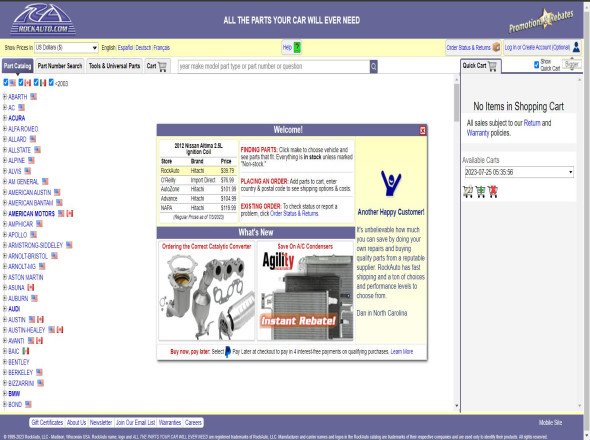Click the green Help question mark icon
This screenshot has height=440, width=590.
point(297,47)
